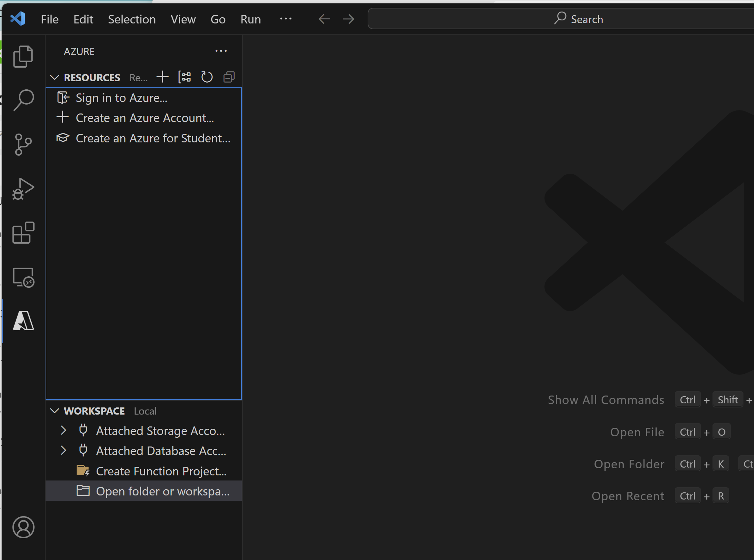Viewport: 754px width, 560px height.
Task: Click the top Search command box
Action: (578, 19)
